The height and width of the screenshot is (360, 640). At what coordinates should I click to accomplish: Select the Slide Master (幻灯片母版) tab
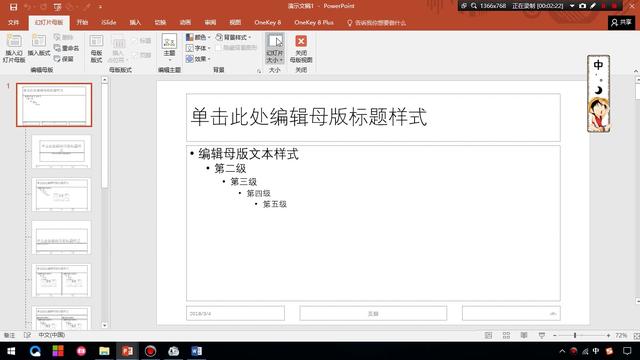(x=49, y=22)
